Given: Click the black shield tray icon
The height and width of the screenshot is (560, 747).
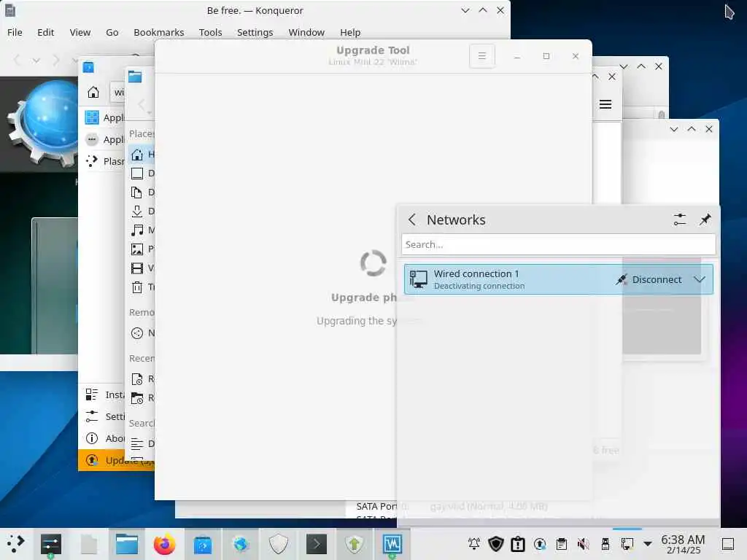Looking at the screenshot, I should (496, 544).
